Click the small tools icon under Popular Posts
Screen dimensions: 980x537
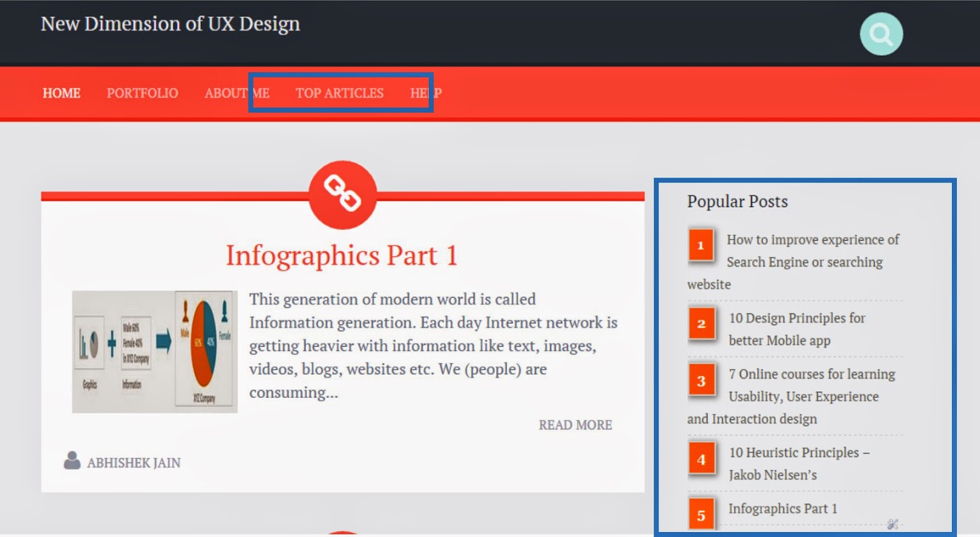(x=892, y=524)
